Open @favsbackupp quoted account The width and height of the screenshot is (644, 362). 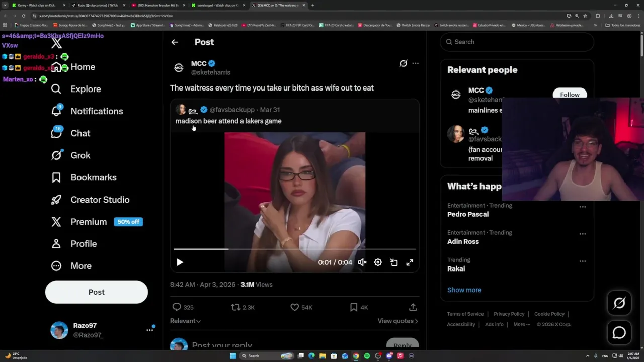pos(232,110)
